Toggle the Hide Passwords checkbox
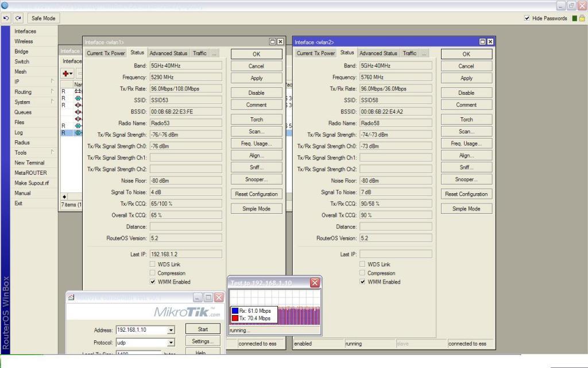588x368 pixels. [x=527, y=18]
